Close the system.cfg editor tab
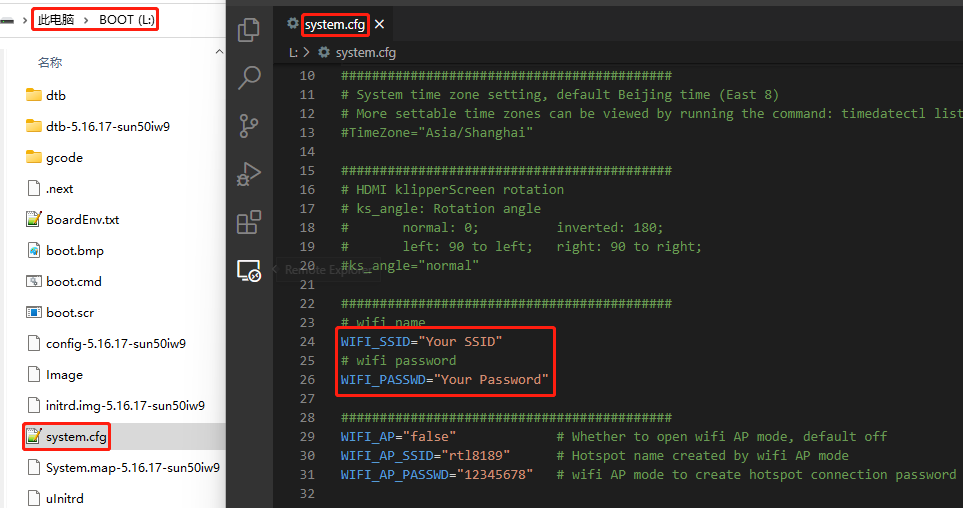963x508 pixels. (x=379, y=24)
